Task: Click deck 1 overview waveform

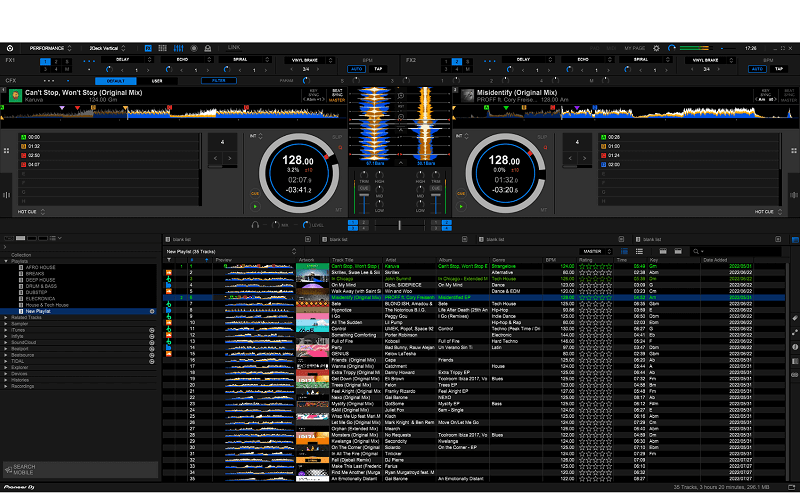Action: tap(172, 113)
